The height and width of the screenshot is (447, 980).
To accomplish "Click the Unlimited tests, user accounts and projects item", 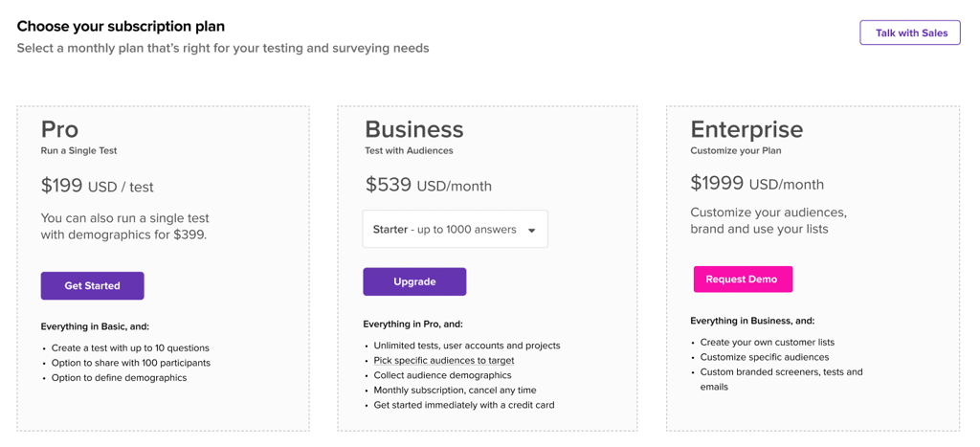I will pyautogui.click(x=467, y=346).
